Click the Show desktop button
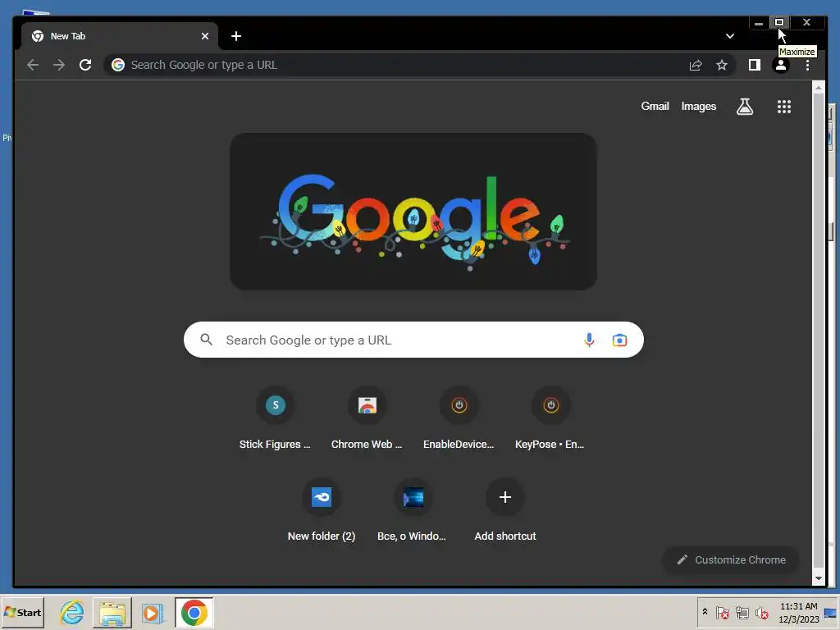This screenshot has height=630, width=840. click(x=832, y=612)
